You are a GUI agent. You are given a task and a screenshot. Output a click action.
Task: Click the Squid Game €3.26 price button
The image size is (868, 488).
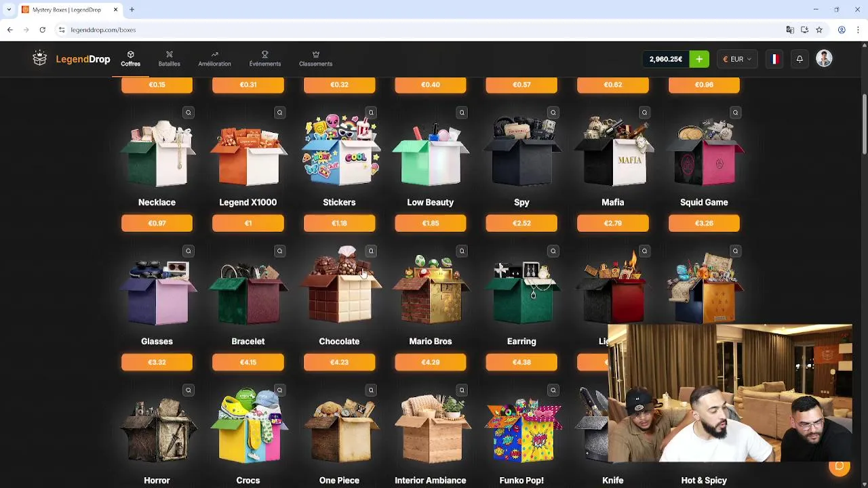(x=704, y=223)
